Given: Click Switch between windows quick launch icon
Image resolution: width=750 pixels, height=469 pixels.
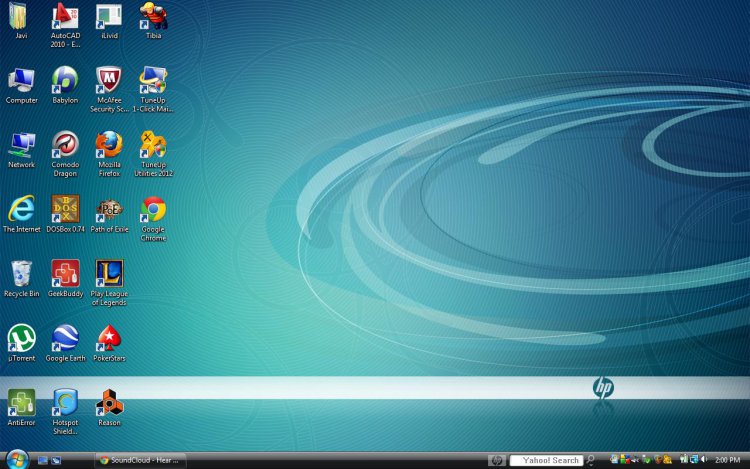Looking at the screenshot, I should tap(56, 460).
